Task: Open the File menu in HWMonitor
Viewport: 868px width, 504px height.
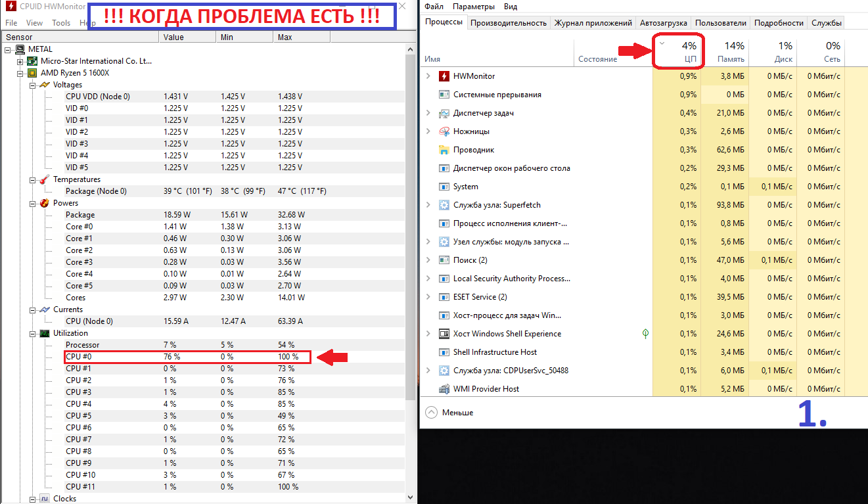Action: coord(11,22)
